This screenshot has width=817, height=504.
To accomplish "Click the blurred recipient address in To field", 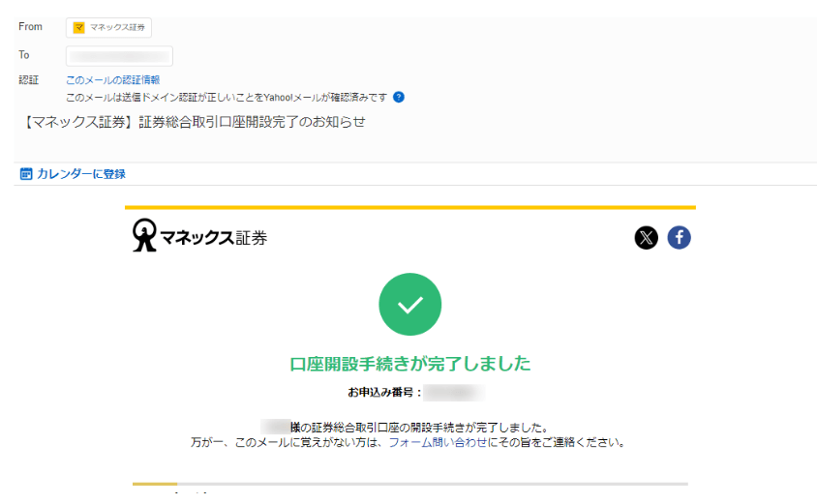I will click(119, 56).
